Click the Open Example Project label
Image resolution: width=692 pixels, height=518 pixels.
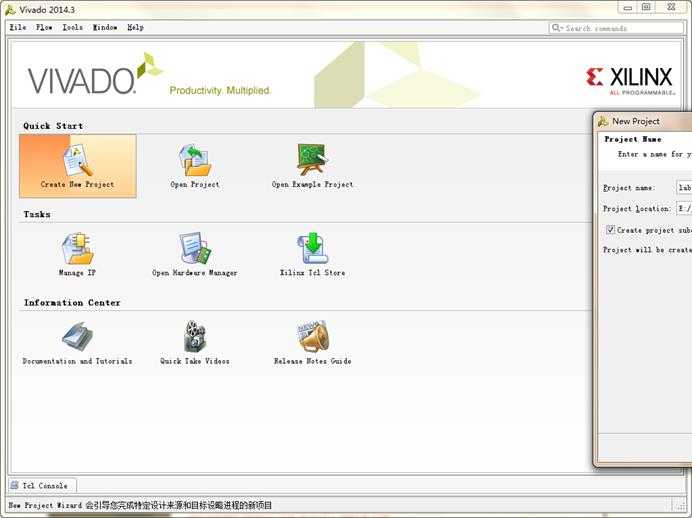312,184
